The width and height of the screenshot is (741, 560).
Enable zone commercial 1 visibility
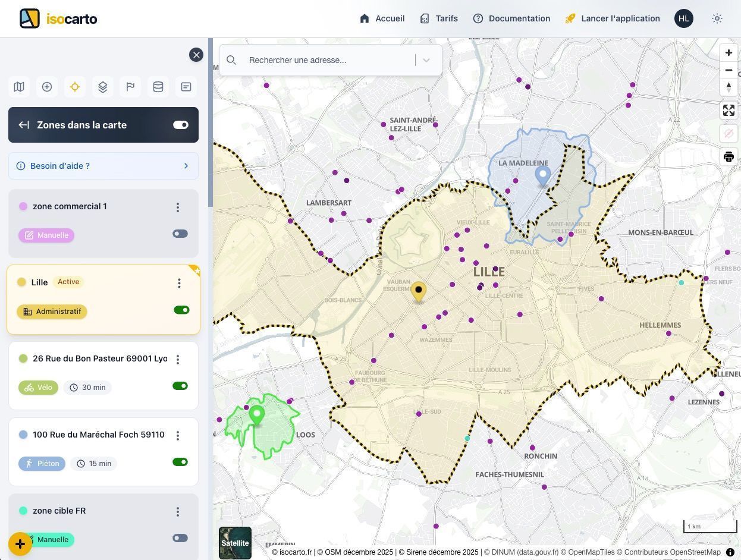(x=180, y=234)
